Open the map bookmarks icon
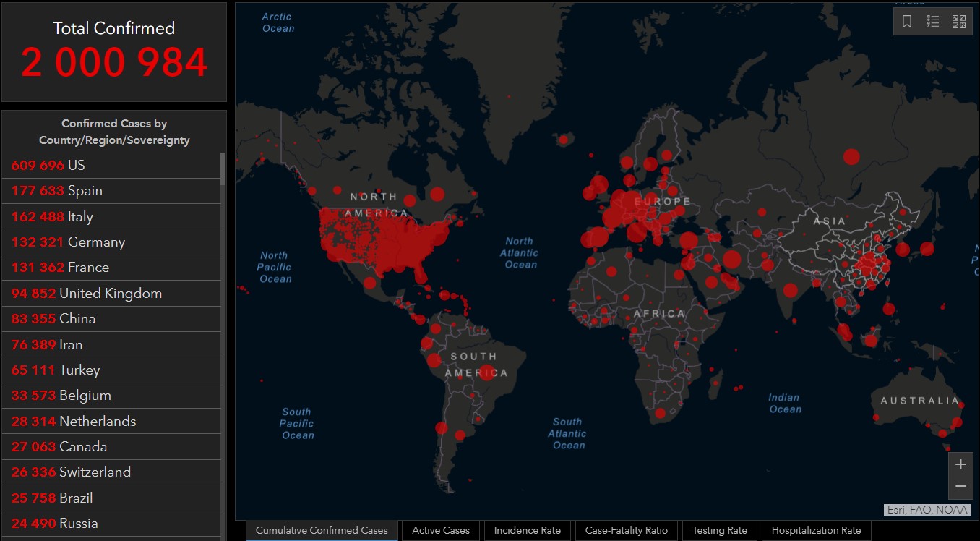Screen dimensions: 980x541 [x=907, y=22]
